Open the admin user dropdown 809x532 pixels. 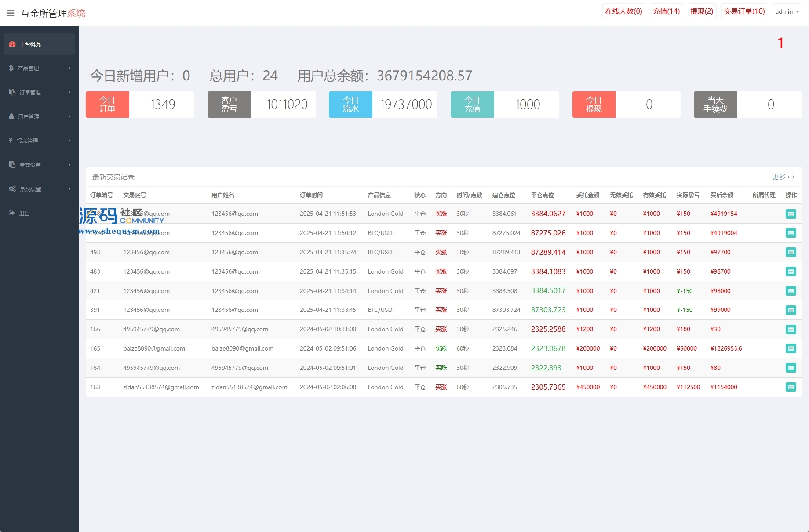click(787, 12)
